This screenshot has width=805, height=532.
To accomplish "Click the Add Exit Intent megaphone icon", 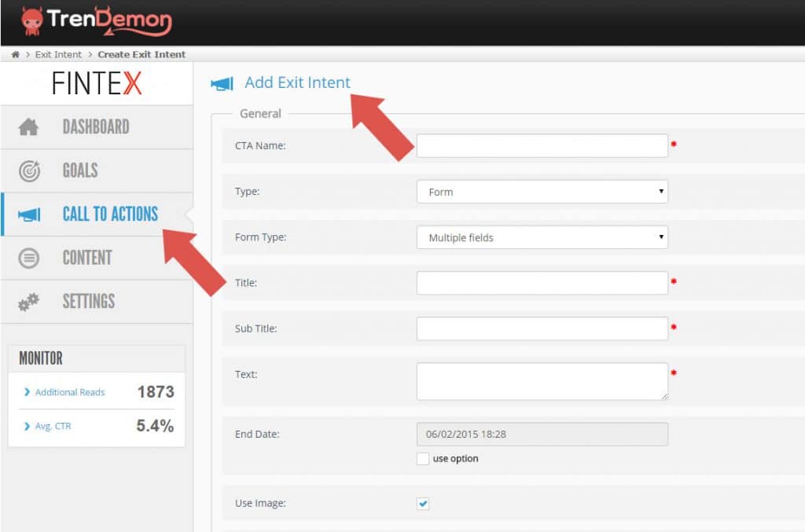I will tap(222, 83).
